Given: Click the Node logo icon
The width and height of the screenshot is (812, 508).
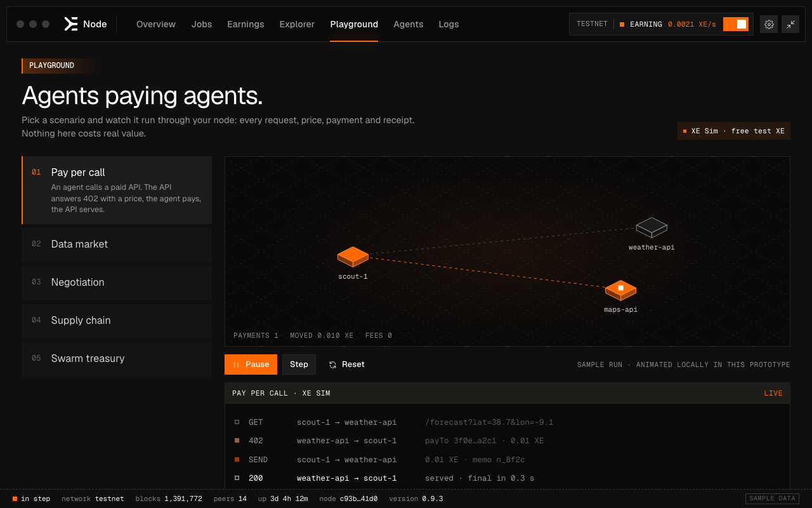Looking at the screenshot, I should pyautogui.click(x=70, y=24).
